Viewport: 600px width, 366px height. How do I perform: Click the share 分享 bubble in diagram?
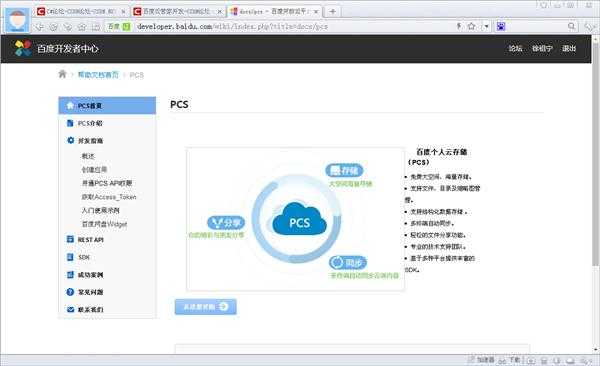[226, 222]
